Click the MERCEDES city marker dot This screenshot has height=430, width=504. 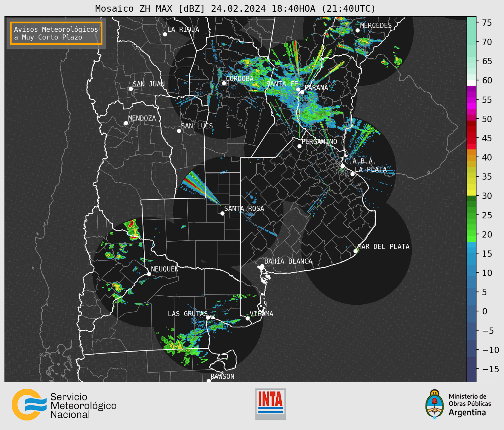pyautogui.click(x=358, y=31)
